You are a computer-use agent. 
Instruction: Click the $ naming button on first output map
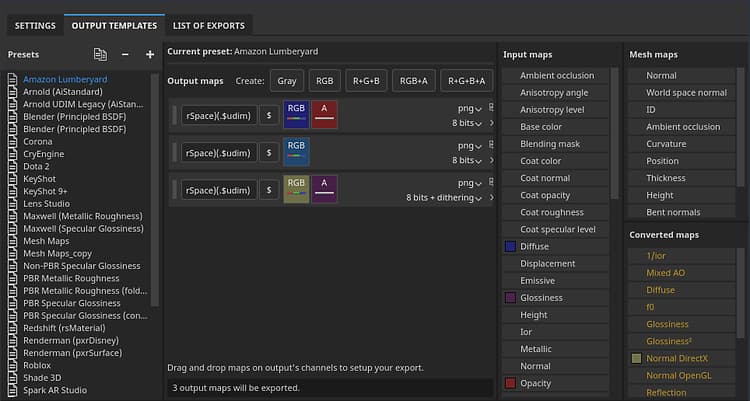[268, 115]
